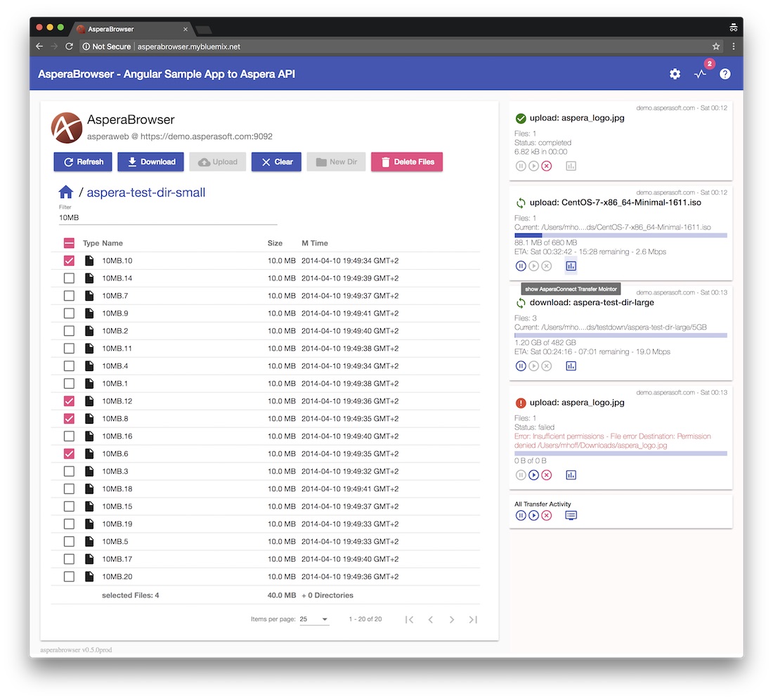Click the New Dir button
Viewport: 773px width, 700px height.
coord(336,162)
